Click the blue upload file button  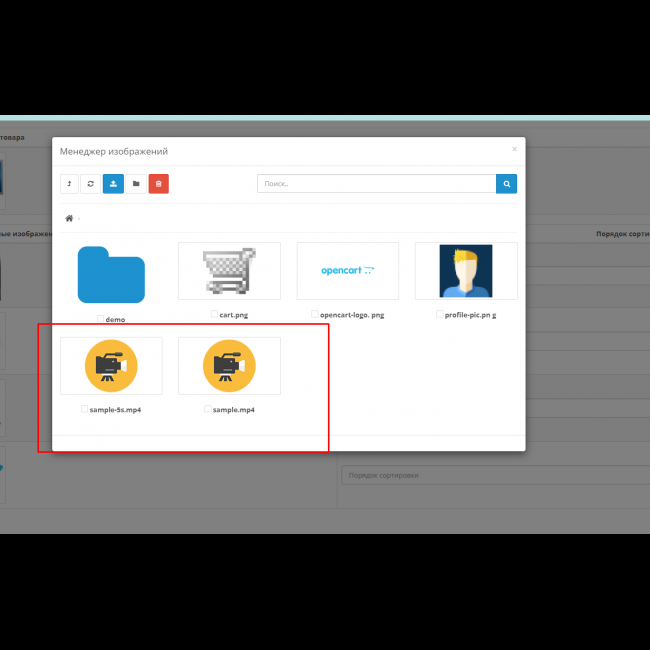(x=113, y=184)
